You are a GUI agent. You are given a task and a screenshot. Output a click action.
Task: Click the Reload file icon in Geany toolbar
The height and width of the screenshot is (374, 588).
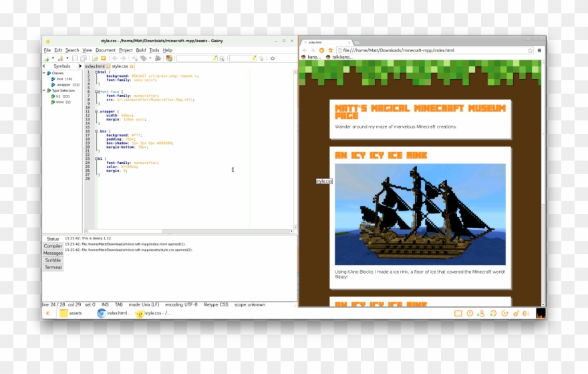95,59
